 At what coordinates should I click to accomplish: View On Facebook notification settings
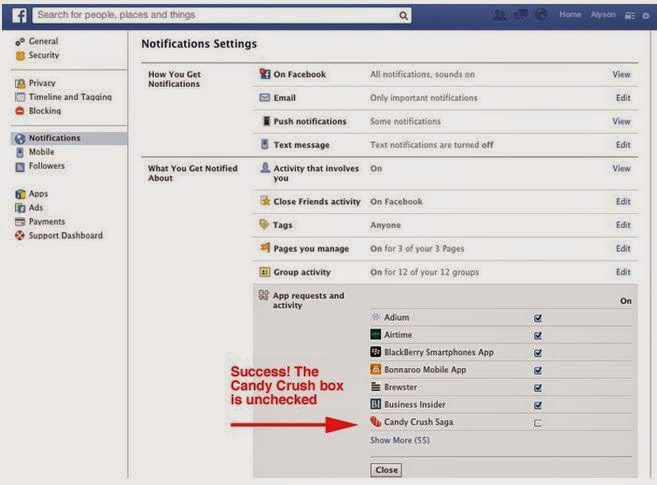tap(621, 74)
